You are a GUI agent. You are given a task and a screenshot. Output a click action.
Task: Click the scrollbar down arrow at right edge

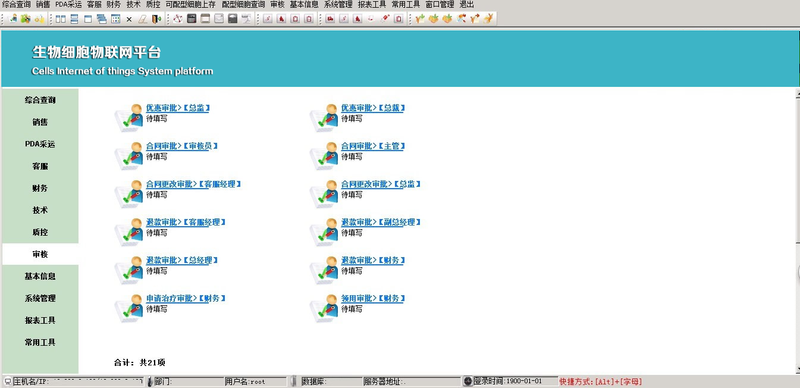[797, 370]
